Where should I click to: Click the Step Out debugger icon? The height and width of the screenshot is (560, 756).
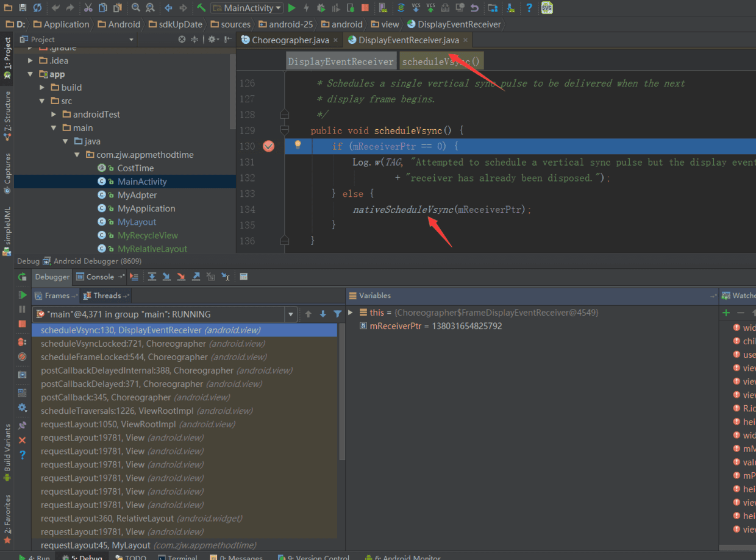coord(196,277)
